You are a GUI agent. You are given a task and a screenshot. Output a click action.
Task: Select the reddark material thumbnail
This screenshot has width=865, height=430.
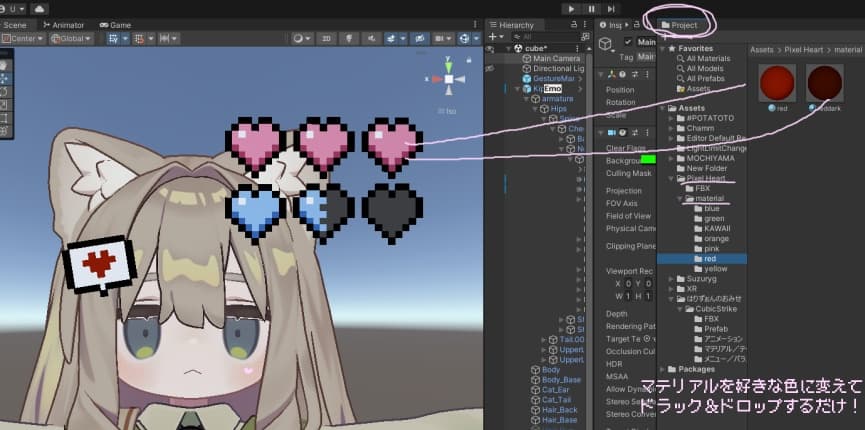click(825, 83)
